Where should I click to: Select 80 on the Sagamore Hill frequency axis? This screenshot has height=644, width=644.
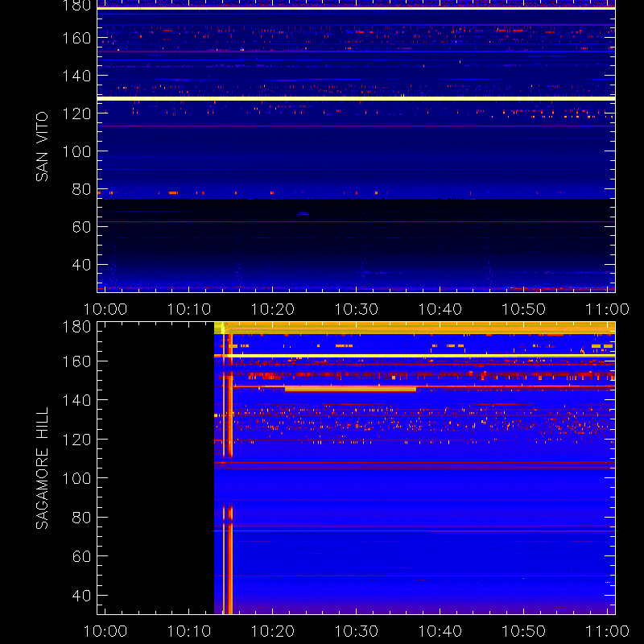point(81,518)
